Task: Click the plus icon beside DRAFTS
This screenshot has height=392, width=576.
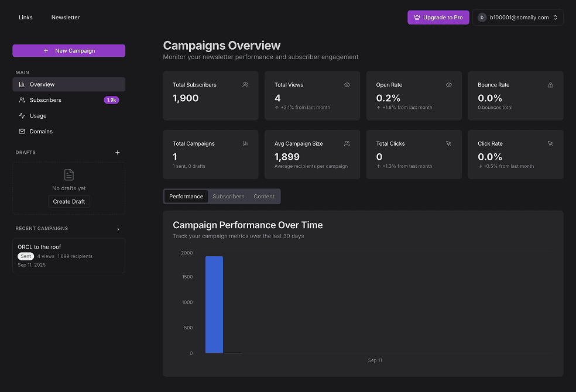Action: 117,152
